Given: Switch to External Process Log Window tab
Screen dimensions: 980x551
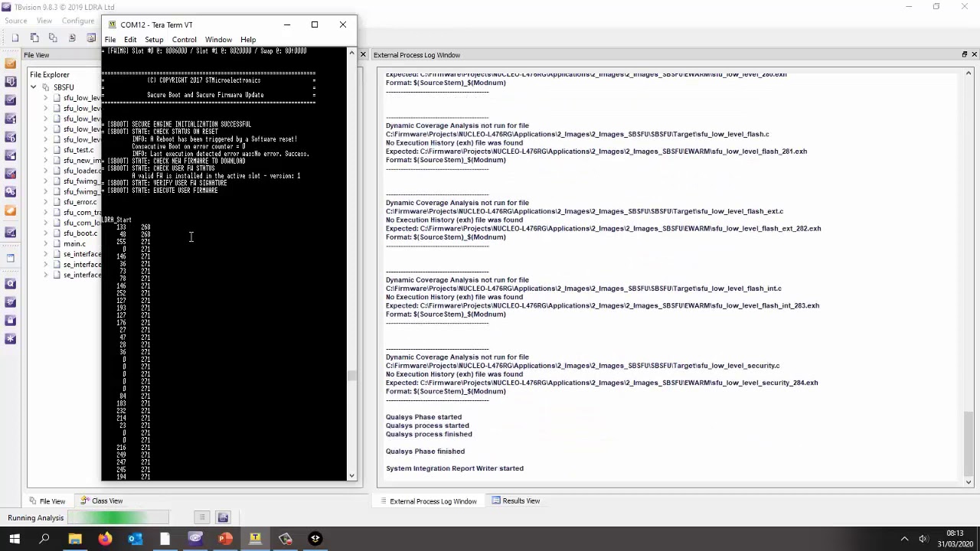Looking at the screenshot, I should click(428, 501).
